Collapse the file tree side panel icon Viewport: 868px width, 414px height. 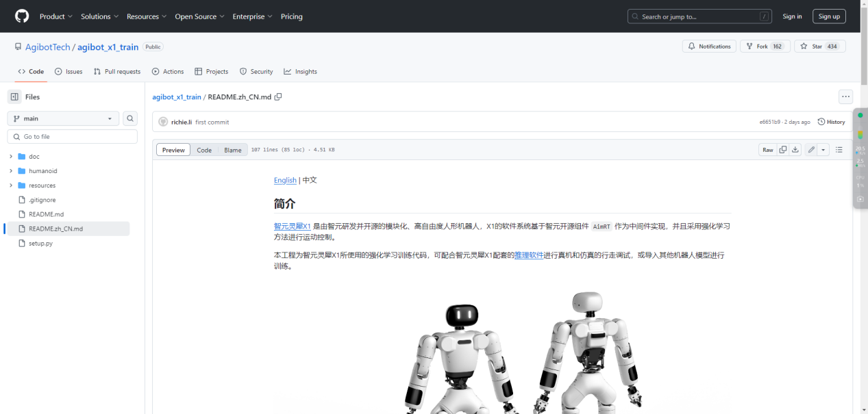coord(14,97)
